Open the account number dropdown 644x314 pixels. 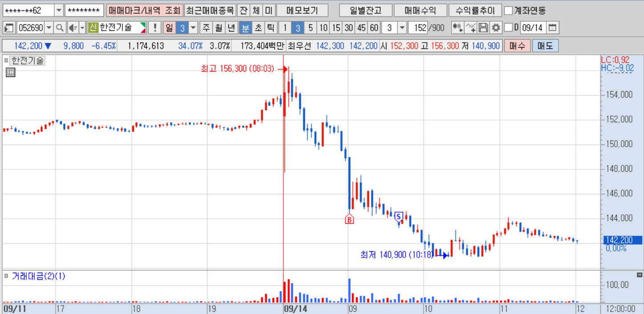click(x=59, y=10)
